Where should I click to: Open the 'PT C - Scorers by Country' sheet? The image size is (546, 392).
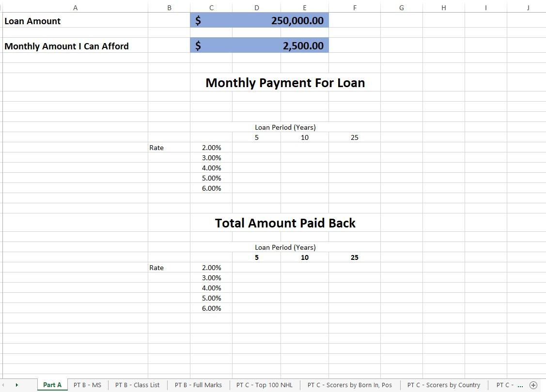pos(443,385)
